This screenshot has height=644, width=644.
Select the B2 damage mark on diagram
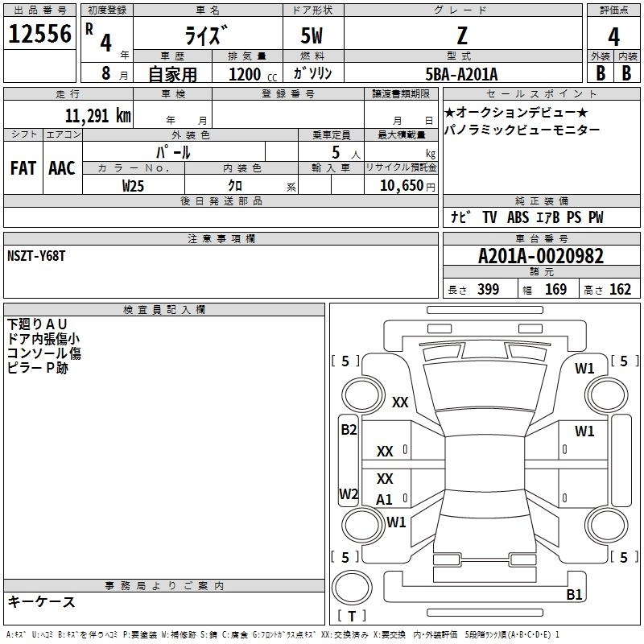(x=349, y=430)
